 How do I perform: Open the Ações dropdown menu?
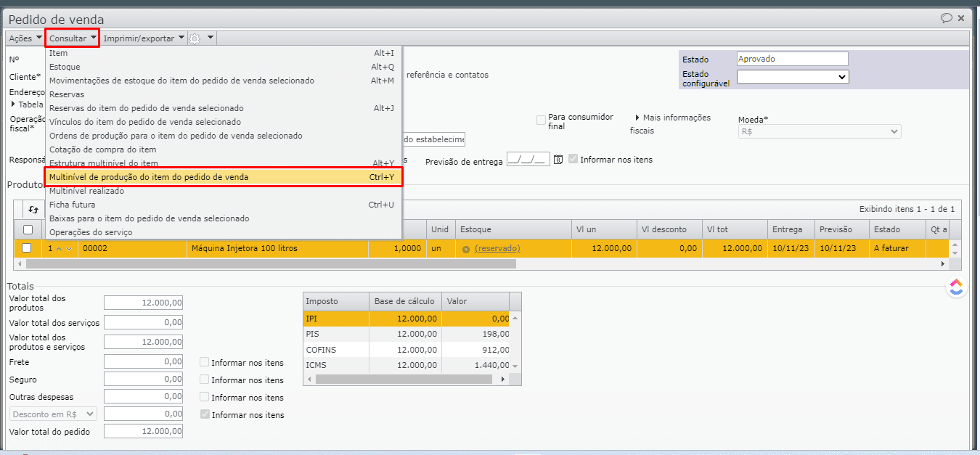coord(25,38)
